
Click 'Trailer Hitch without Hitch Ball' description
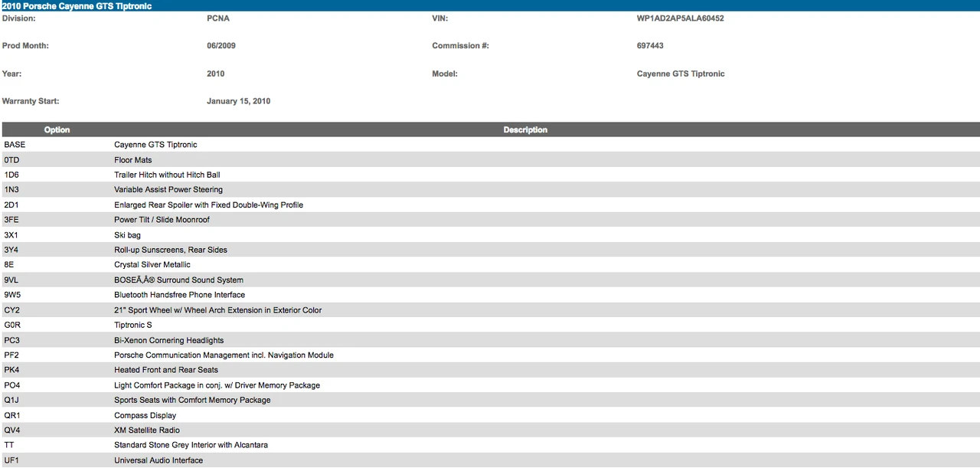pyautogui.click(x=167, y=175)
